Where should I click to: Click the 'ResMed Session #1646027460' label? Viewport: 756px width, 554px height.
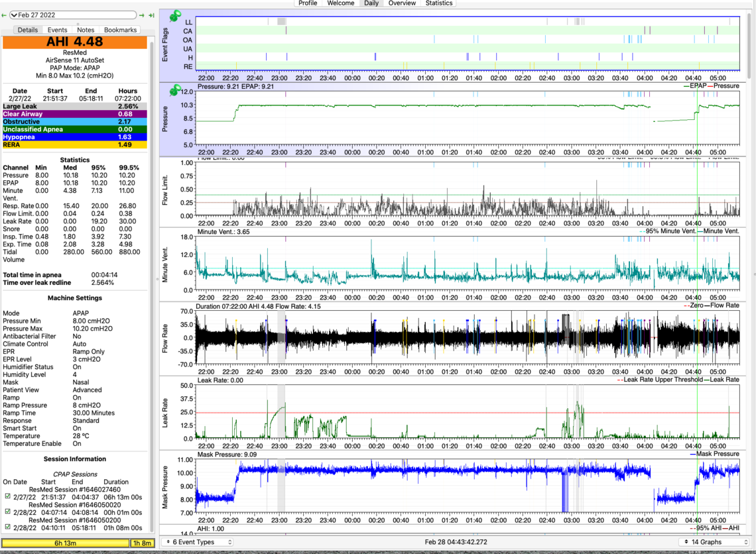click(75, 490)
